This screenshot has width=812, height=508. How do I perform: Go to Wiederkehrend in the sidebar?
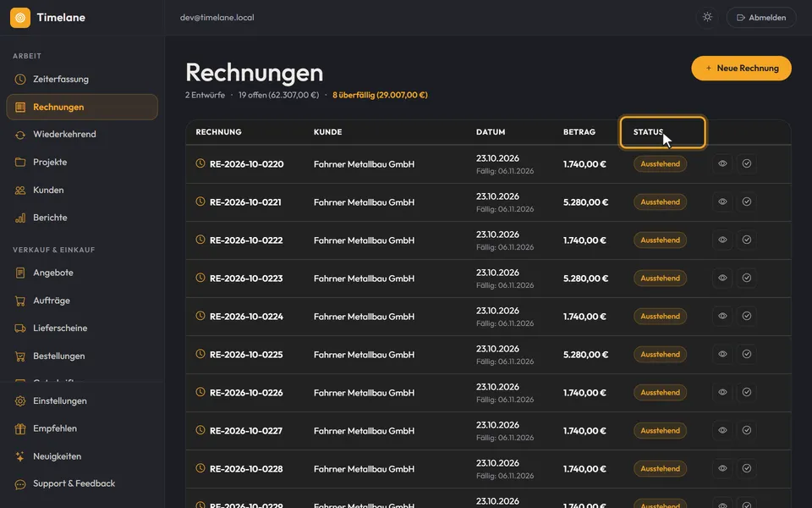pyautogui.click(x=82, y=135)
